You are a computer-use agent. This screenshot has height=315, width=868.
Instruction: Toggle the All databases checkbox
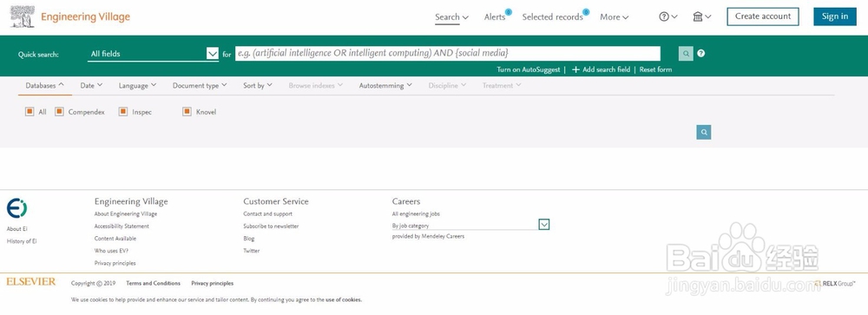click(30, 111)
